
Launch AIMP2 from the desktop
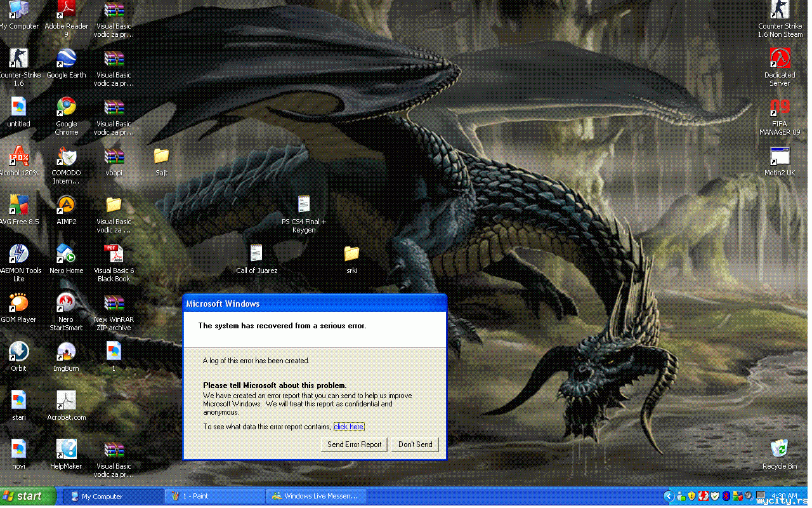click(x=66, y=210)
